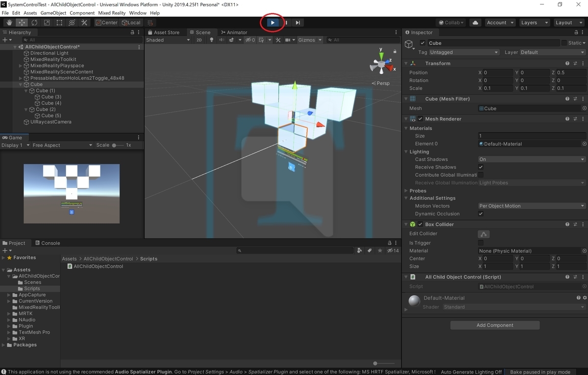Toggle the Static checkbox

tap(564, 43)
